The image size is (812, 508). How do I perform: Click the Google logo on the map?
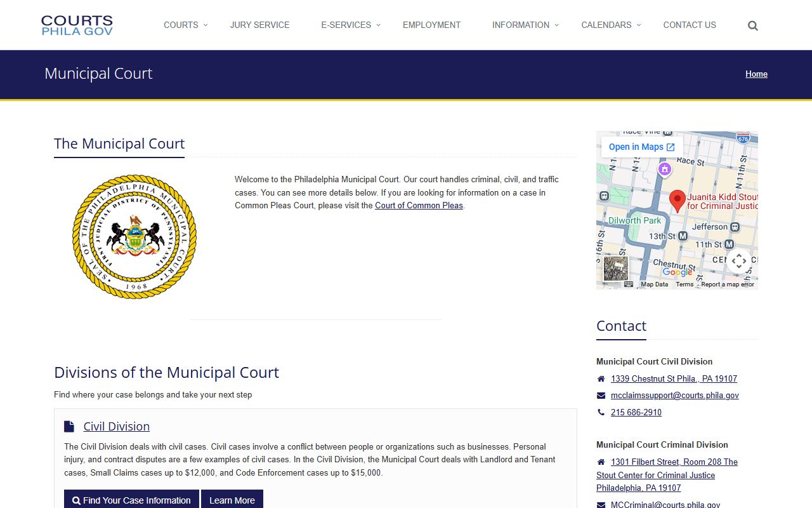click(x=678, y=272)
